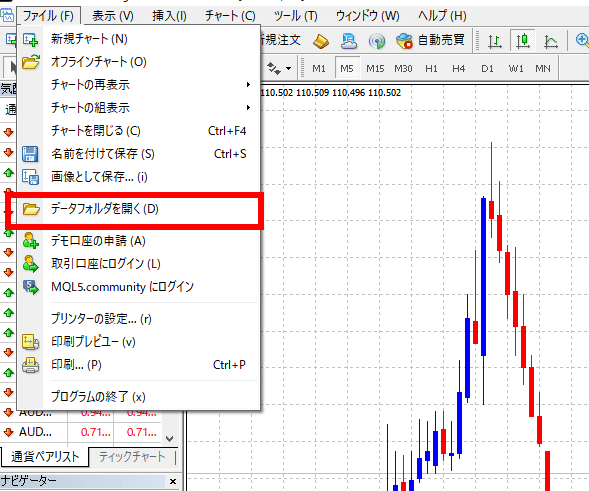The height and width of the screenshot is (491, 589).
Task: Click the zoom in magnifier icon
Action: pos(582,40)
